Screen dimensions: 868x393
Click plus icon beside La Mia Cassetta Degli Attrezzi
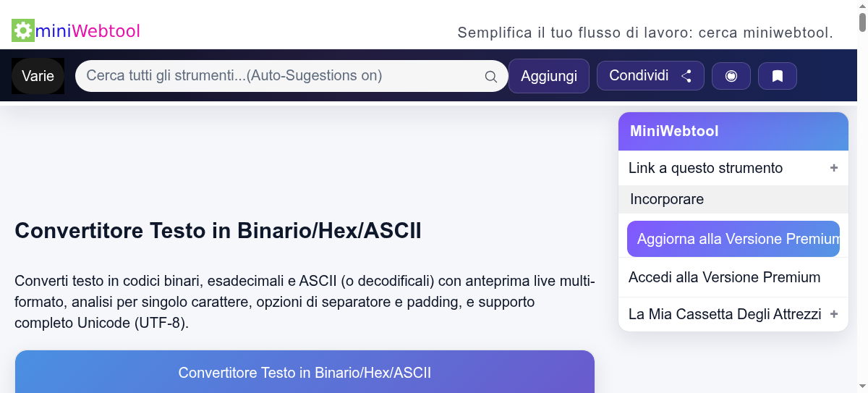[834, 314]
